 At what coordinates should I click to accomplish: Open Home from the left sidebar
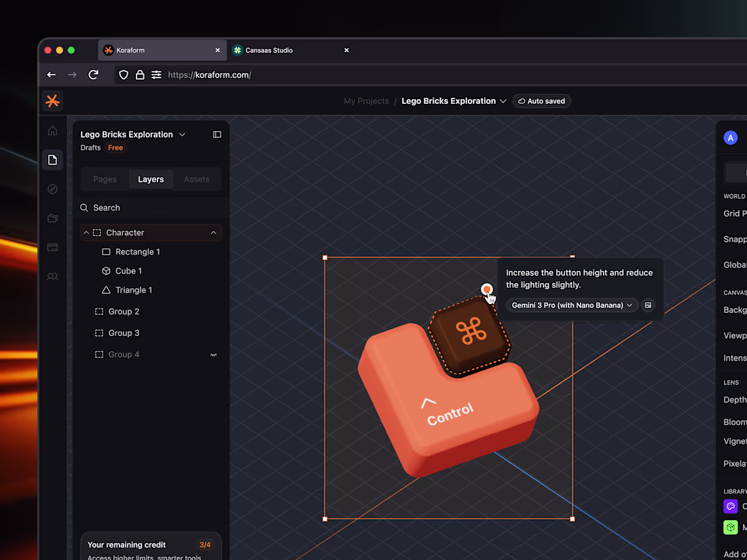point(52,130)
